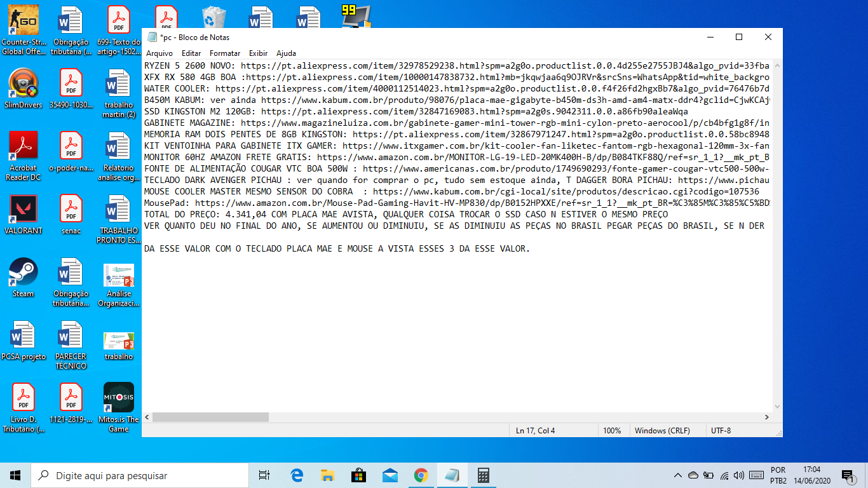Viewport: 868px width, 488px height.
Task: Select the 1121-2819 PDF file icon
Action: (71, 403)
